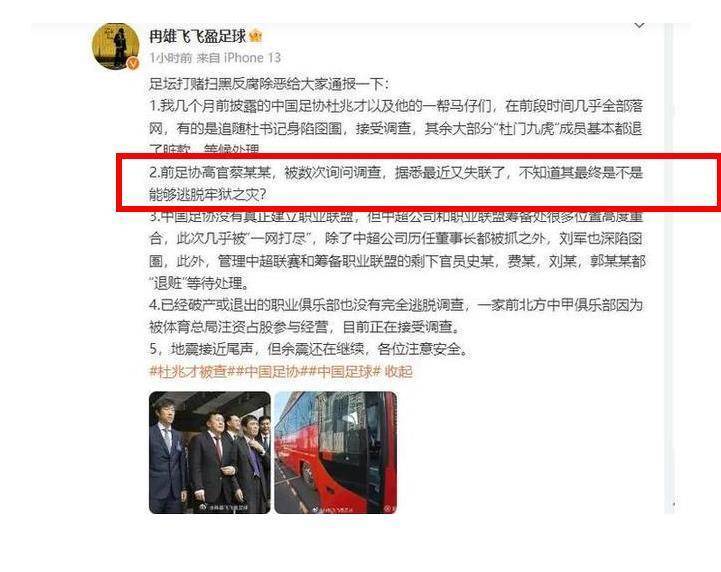Viewport: 721px width, 572px height.
Task: Click the vertical scrollbar track
Action: (669, 267)
